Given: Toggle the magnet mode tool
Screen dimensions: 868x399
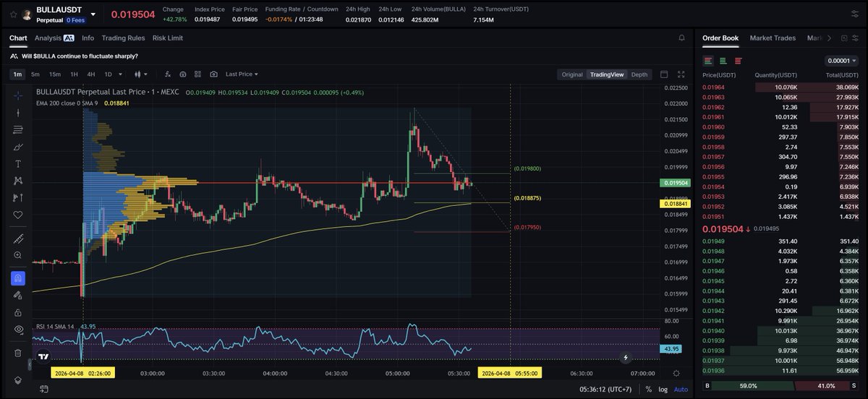Looking at the screenshot, I should [18, 278].
